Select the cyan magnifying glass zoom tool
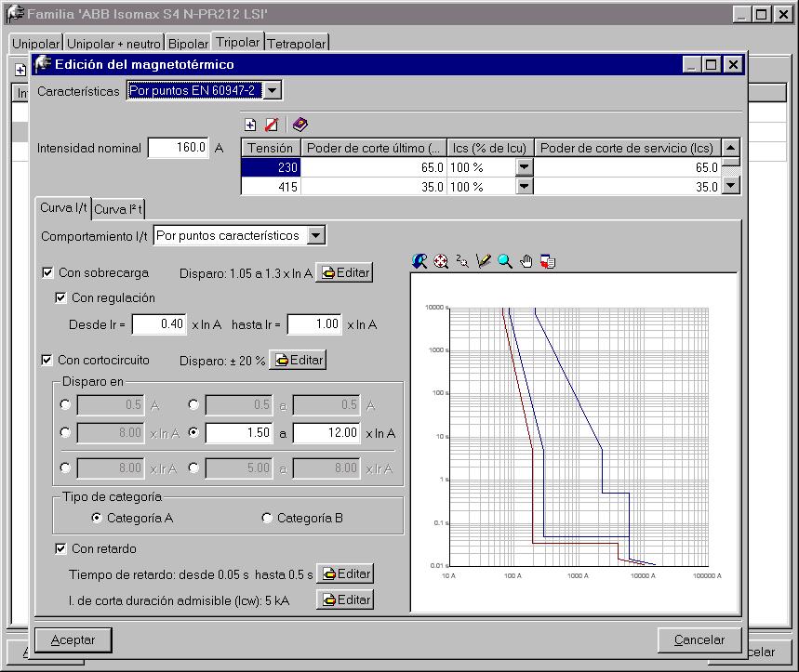The width and height of the screenshot is (799, 672). (504, 261)
